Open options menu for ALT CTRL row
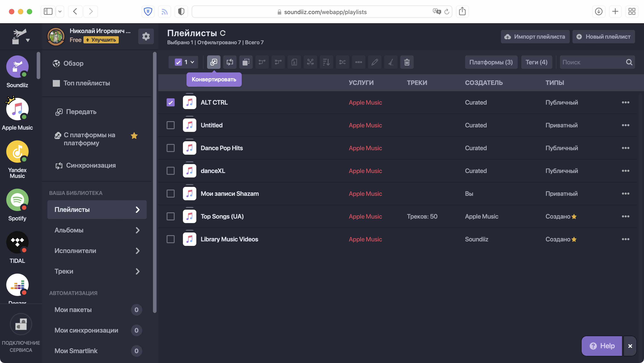 (625, 102)
